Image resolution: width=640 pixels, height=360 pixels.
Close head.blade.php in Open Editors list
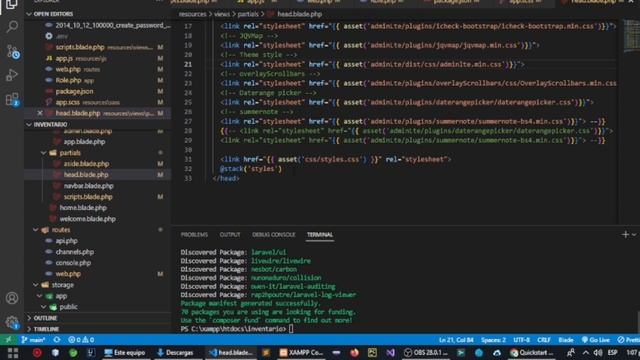point(40,113)
